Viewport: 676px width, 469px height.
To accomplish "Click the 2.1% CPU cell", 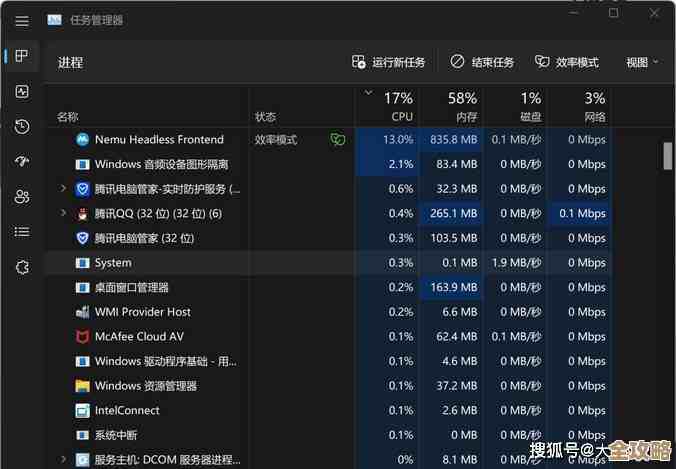I will click(386, 164).
